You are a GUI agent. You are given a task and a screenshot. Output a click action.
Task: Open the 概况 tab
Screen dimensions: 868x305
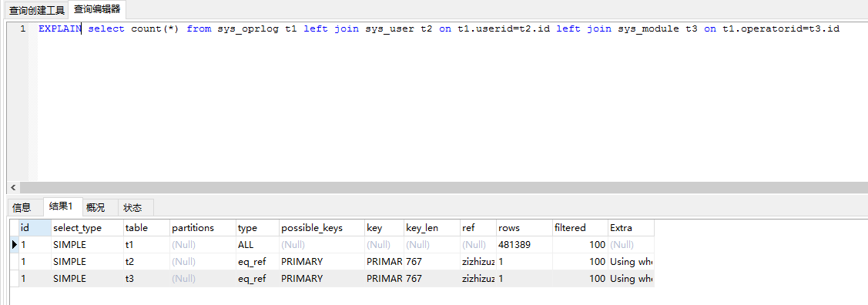pos(96,208)
